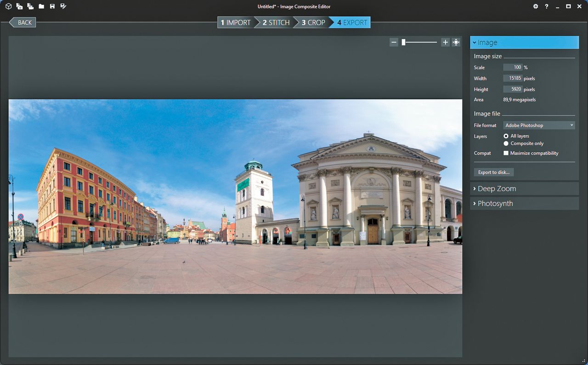Open help via question mark icon

click(x=547, y=6)
